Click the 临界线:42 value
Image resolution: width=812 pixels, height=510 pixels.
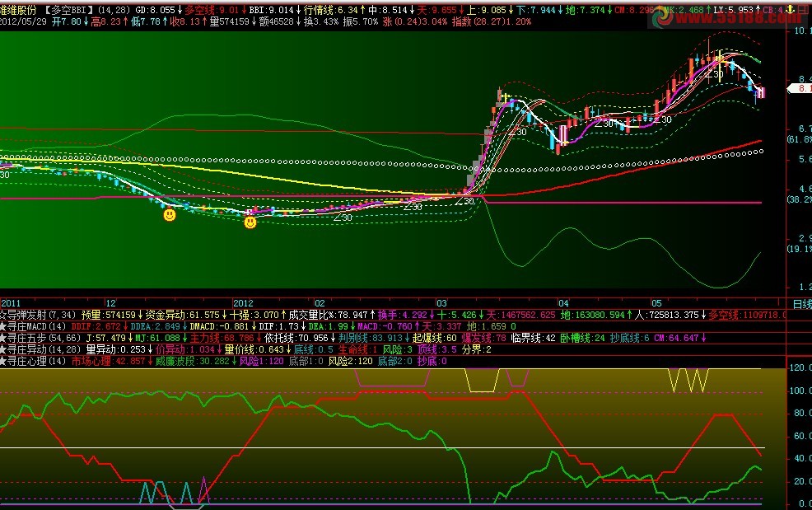coord(533,338)
